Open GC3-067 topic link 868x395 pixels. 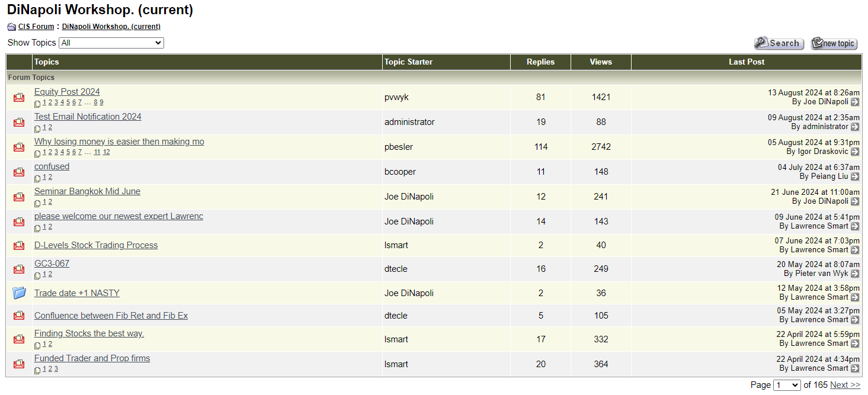[52, 264]
